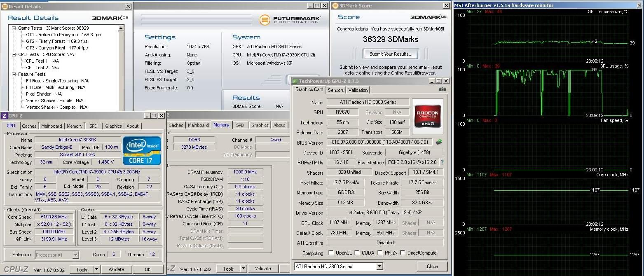
Task: Enable the CUDA checkbox in GPU-Z
Action: (357, 253)
